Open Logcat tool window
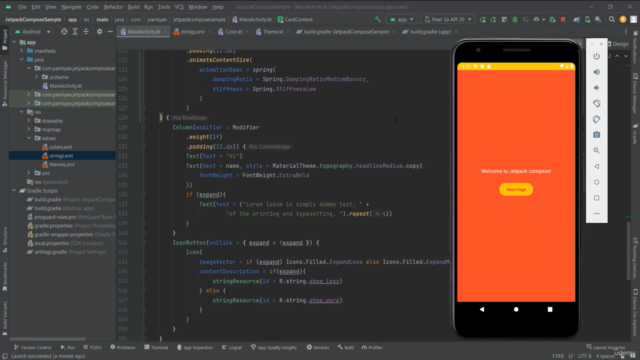This screenshot has height=360, width=640. (231, 347)
